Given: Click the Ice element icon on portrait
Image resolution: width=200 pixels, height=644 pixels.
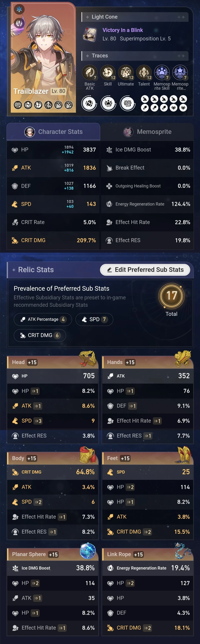Looking at the screenshot, I should pos(19,9).
